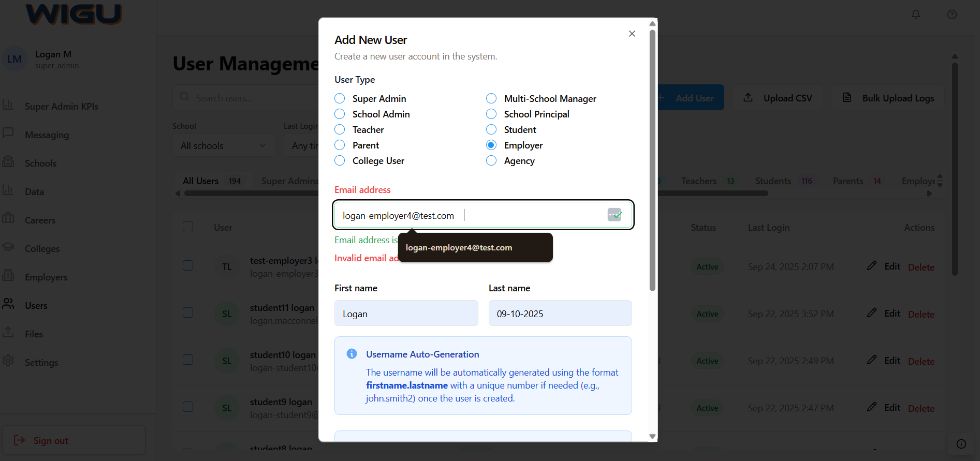Image resolution: width=980 pixels, height=461 pixels.
Task: Click the notifications bell icon
Action: click(916, 14)
